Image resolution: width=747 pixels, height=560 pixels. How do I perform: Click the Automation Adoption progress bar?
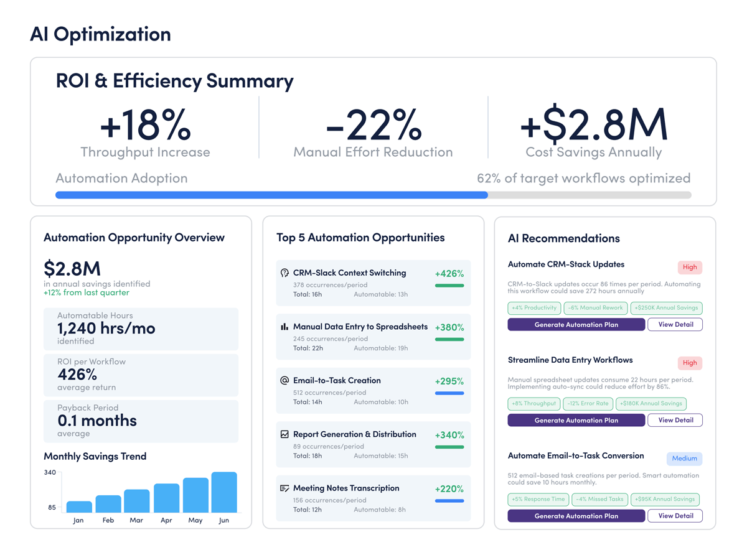click(373, 195)
